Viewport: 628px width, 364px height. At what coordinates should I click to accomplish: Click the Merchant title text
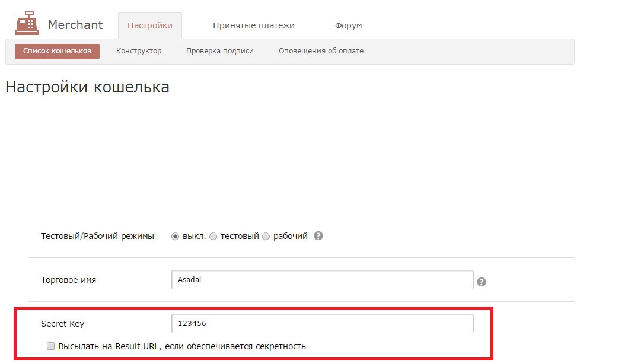pyautogui.click(x=75, y=25)
